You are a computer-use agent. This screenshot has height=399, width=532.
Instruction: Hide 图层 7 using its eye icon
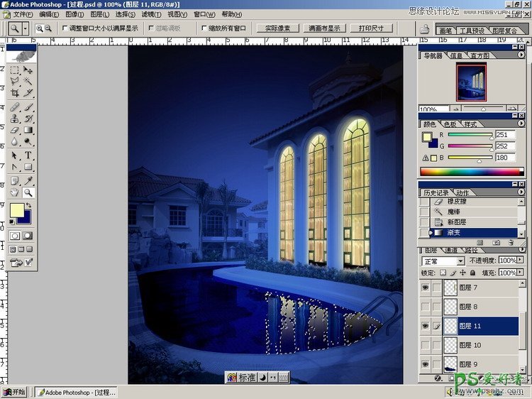point(426,288)
